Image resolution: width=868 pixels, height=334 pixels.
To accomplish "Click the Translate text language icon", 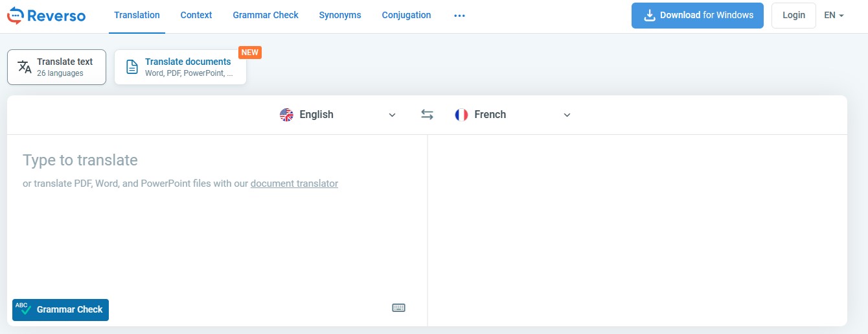I will point(25,67).
